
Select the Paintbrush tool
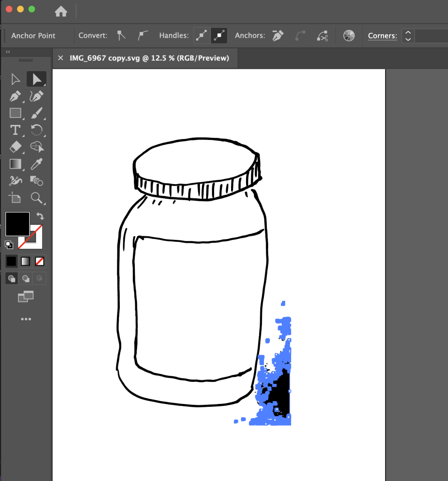coord(36,113)
